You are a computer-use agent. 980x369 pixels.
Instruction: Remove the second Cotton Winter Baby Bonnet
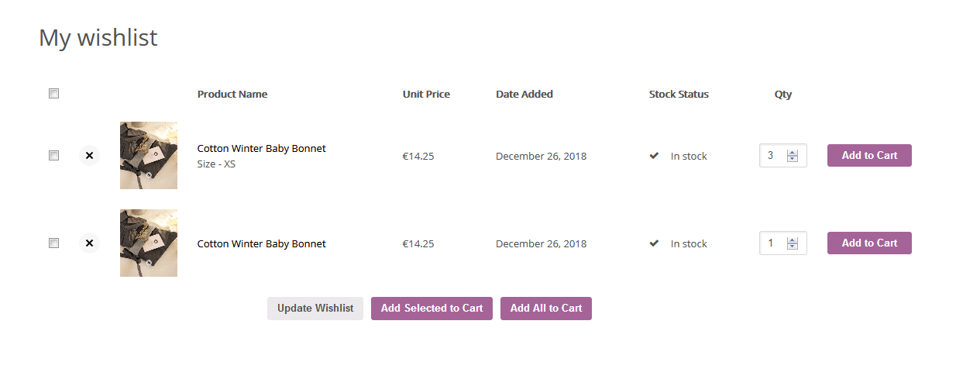89,243
